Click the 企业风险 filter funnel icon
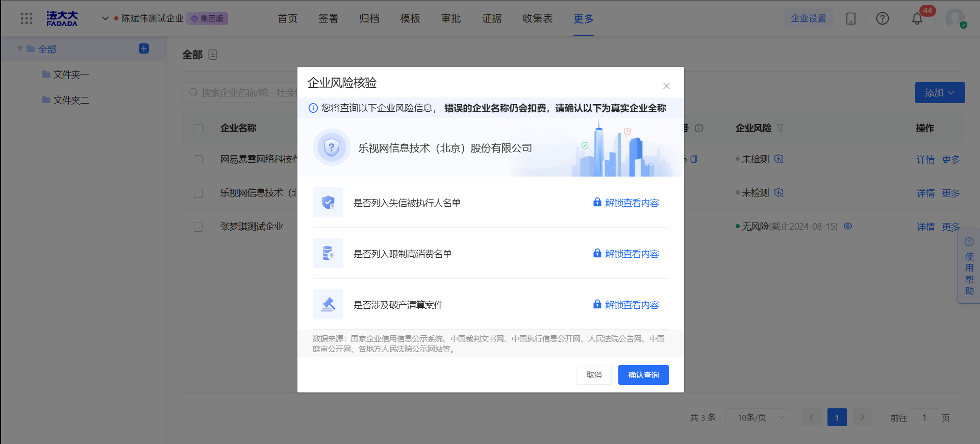The height and width of the screenshot is (444, 980). (780, 128)
